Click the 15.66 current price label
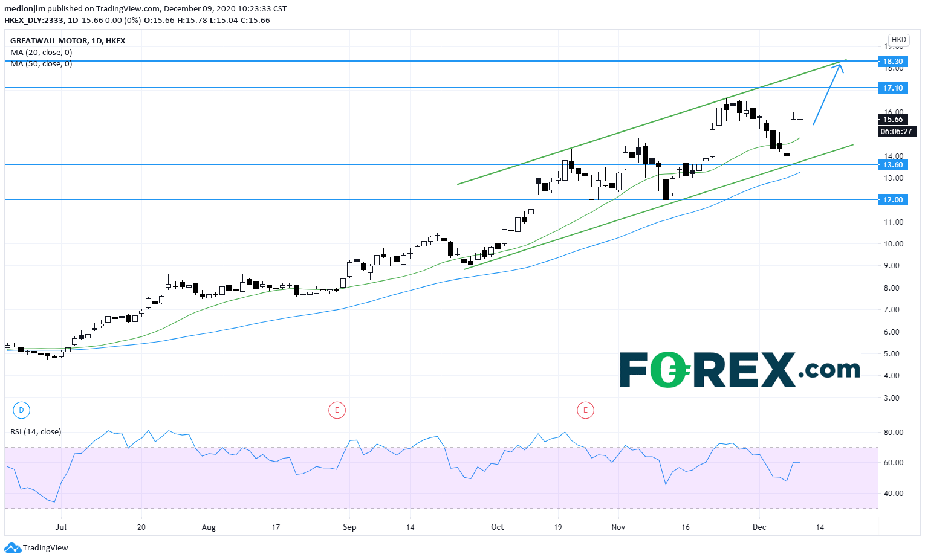Screen dimensions: 925x560 (x=892, y=120)
